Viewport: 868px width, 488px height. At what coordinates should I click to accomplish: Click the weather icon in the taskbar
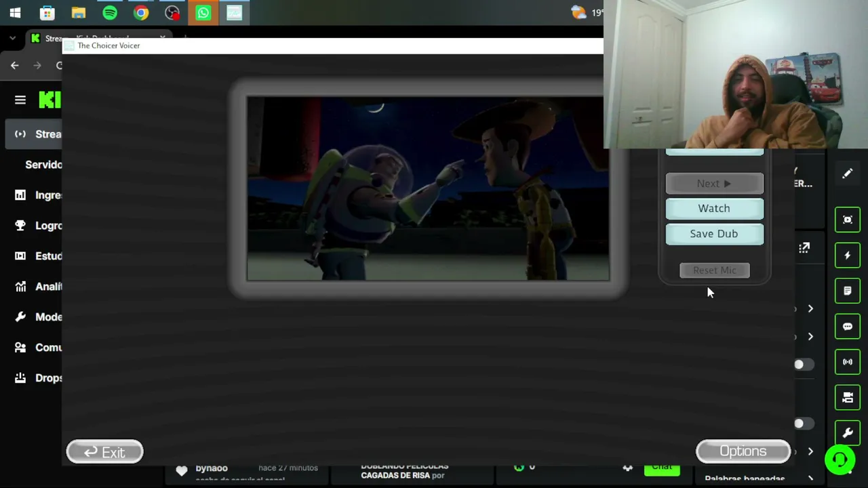pos(578,13)
